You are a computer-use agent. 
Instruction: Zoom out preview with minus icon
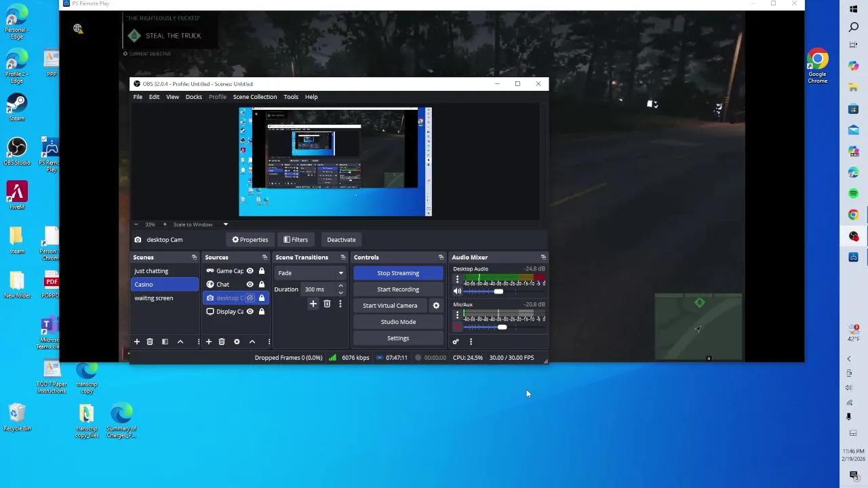136,224
